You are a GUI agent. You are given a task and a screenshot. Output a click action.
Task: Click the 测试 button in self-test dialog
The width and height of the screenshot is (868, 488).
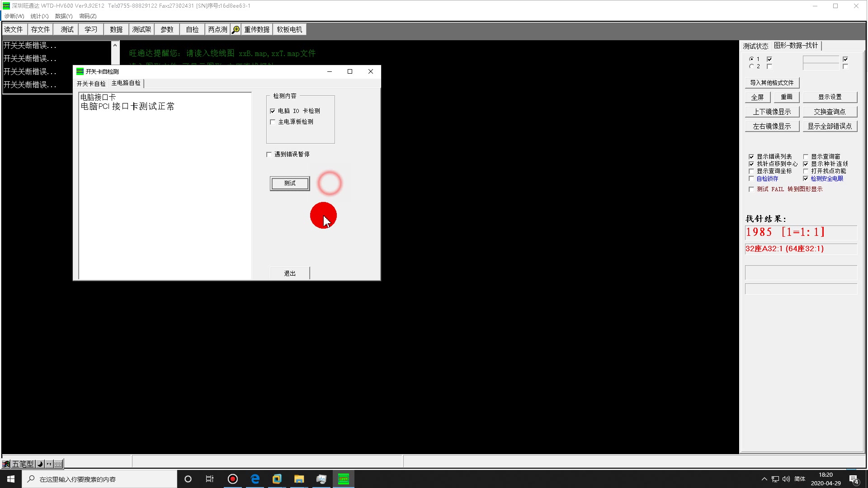point(290,183)
